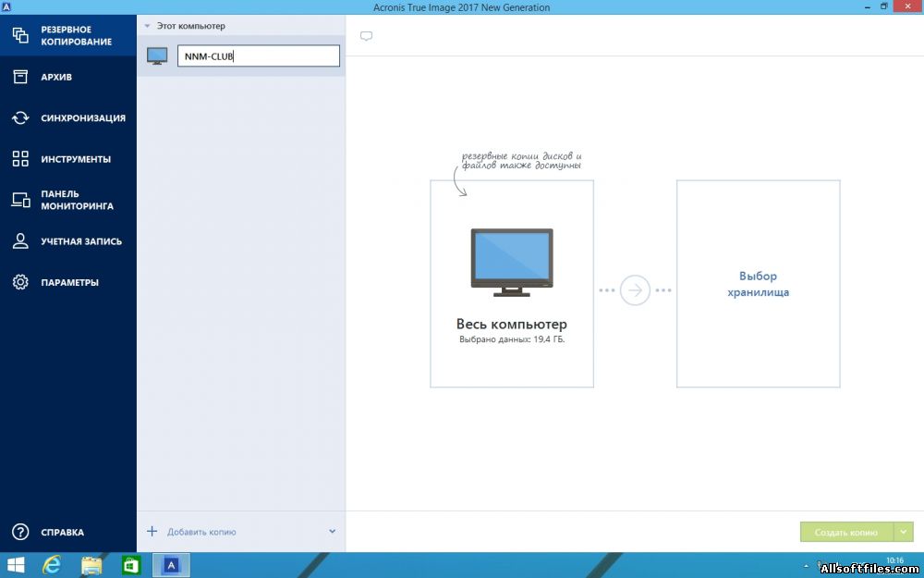This screenshot has width=924, height=578.
Task: Click the computer icon beside NNM-CLUB
Action: click(157, 56)
